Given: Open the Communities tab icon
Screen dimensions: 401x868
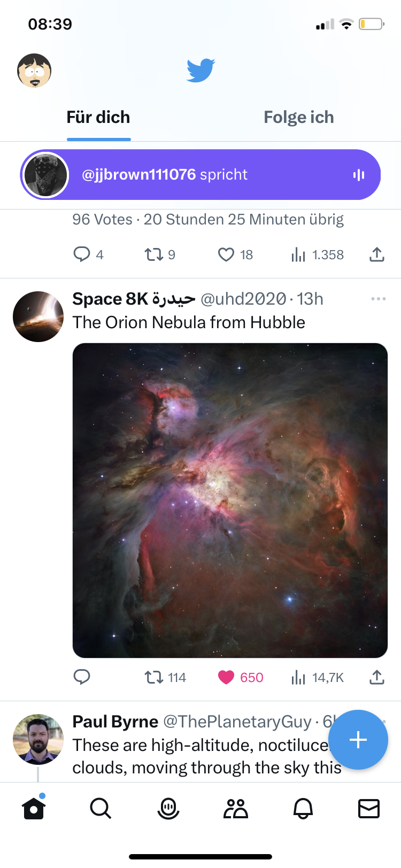Looking at the screenshot, I should coord(236,808).
